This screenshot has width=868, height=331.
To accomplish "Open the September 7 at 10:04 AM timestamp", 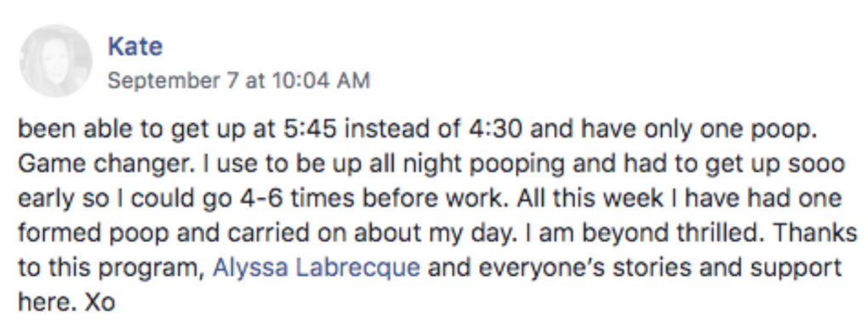I will pos(238,81).
